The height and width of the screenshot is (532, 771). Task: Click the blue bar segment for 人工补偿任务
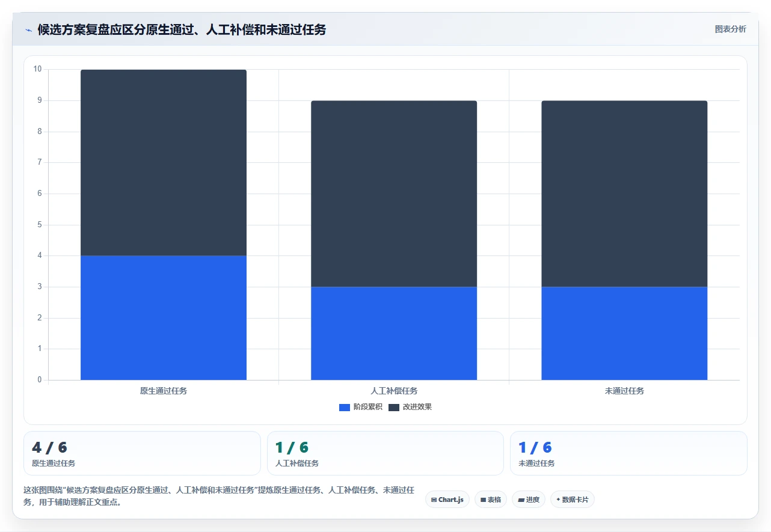[x=394, y=334]
